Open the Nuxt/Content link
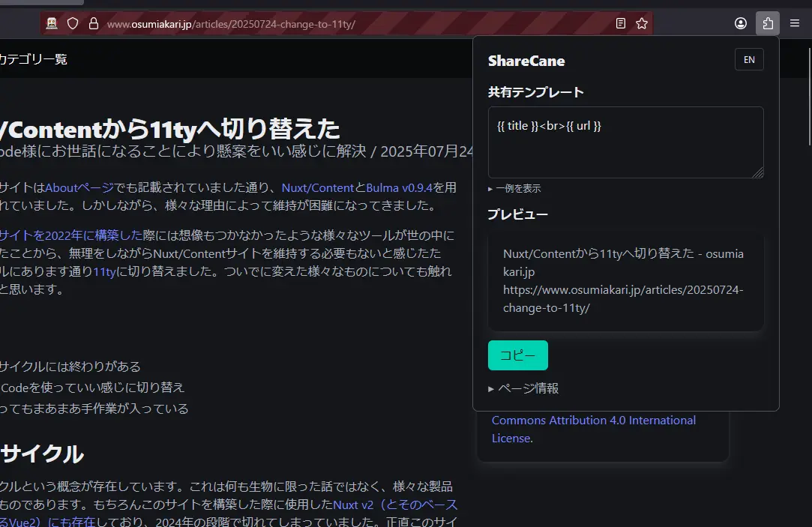The image size is (812, 527). pyautogui.click(x=318, y=187)
